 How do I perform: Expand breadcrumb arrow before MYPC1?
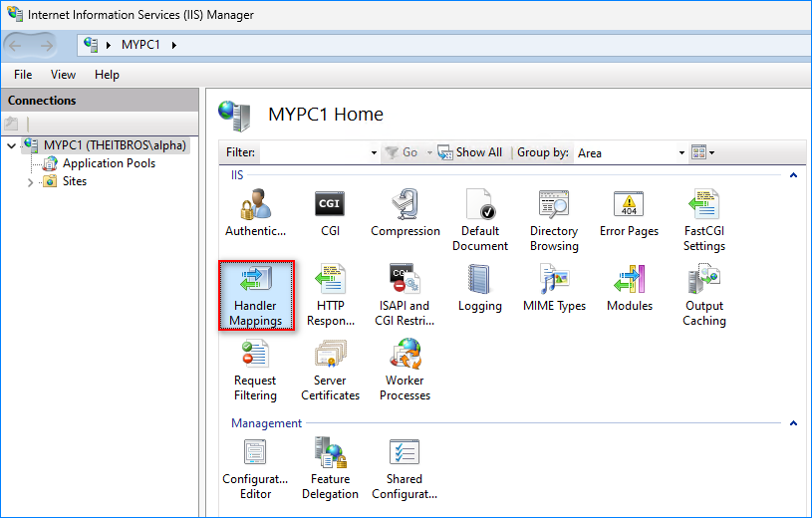(x=109, y=45)
